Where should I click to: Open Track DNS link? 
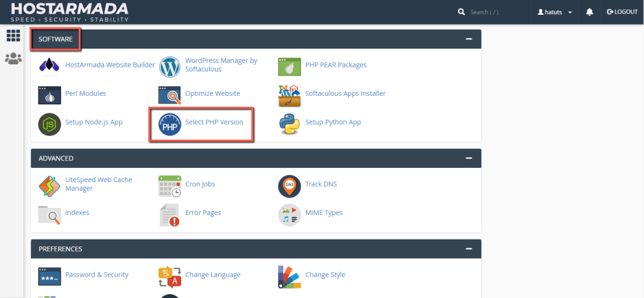tap(321, 184)
